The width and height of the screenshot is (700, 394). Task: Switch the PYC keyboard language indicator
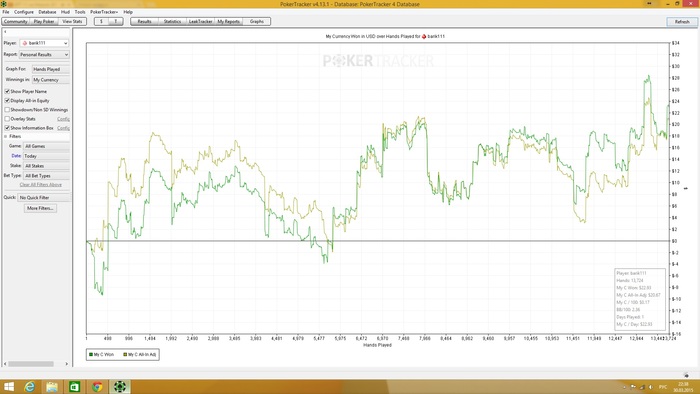pos(663,387)
